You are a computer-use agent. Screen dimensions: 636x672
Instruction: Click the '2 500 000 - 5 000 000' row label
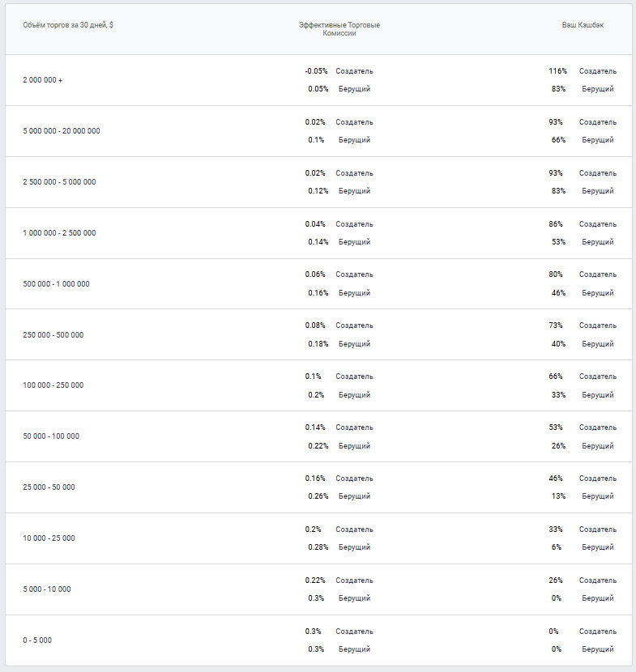pyautogui.click(x=59, y=182)
